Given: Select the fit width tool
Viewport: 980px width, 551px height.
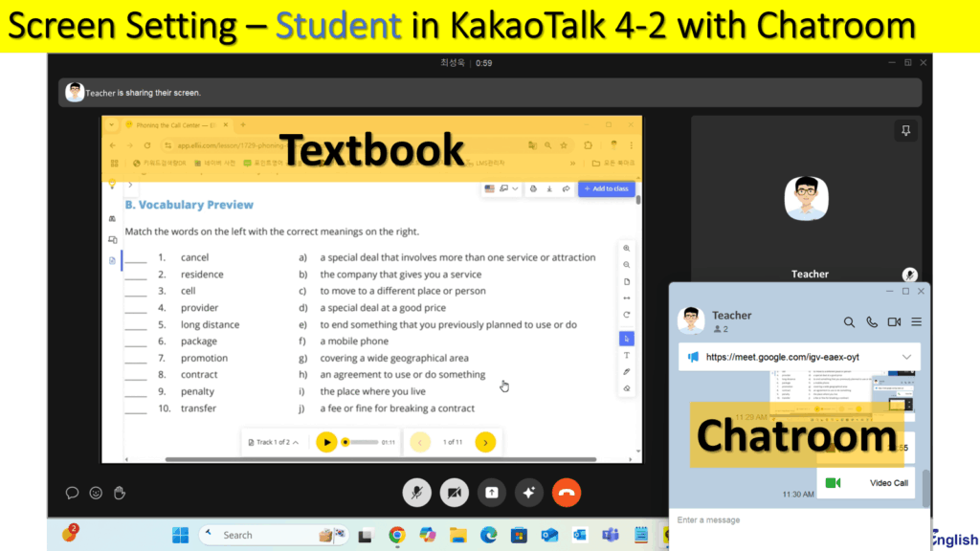Looking at the screenshot, I should 626,298.
